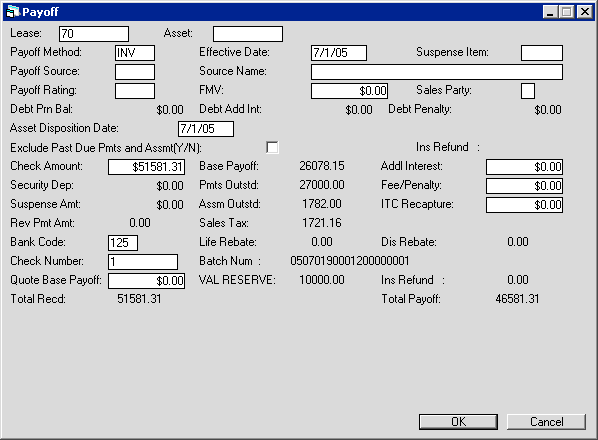Focus the Payoff Source field
The image size is (598, 440).
pyautogui.click(x=135, y=72)
